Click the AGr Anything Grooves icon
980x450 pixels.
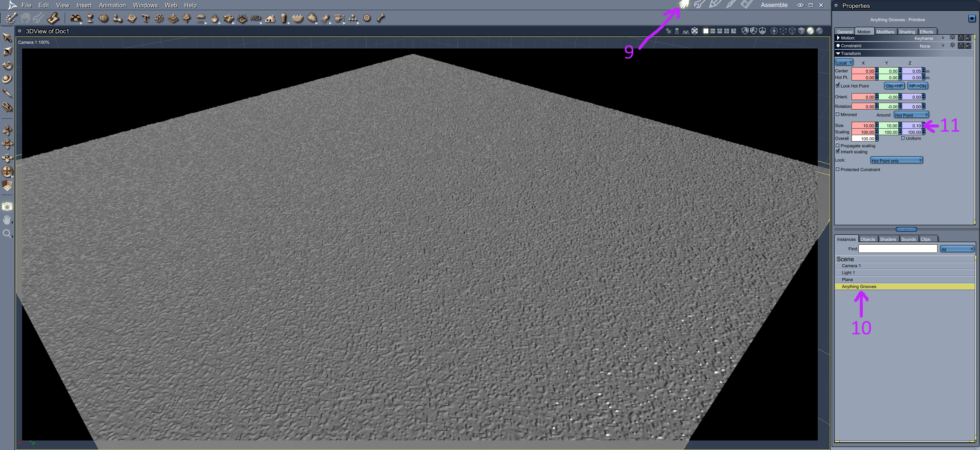tap(256, 18)
